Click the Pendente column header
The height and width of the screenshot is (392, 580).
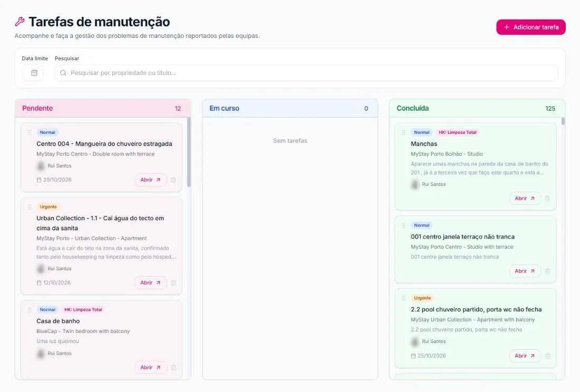103,108
